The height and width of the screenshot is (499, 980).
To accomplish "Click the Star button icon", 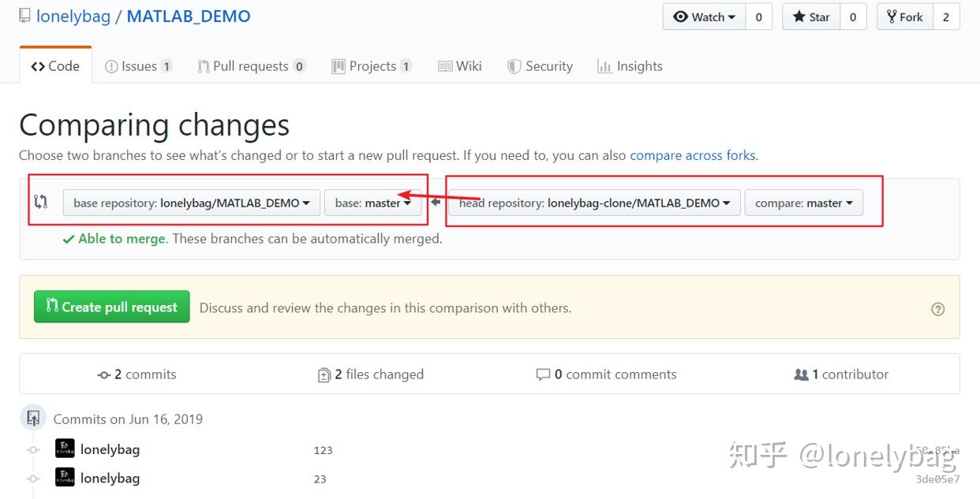I will point(800,17).
